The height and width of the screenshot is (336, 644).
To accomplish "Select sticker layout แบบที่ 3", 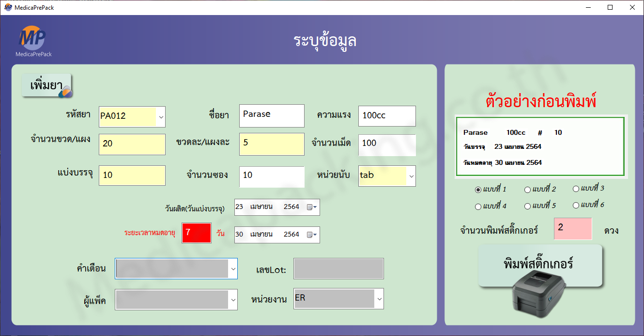I will tap(576, 189).
